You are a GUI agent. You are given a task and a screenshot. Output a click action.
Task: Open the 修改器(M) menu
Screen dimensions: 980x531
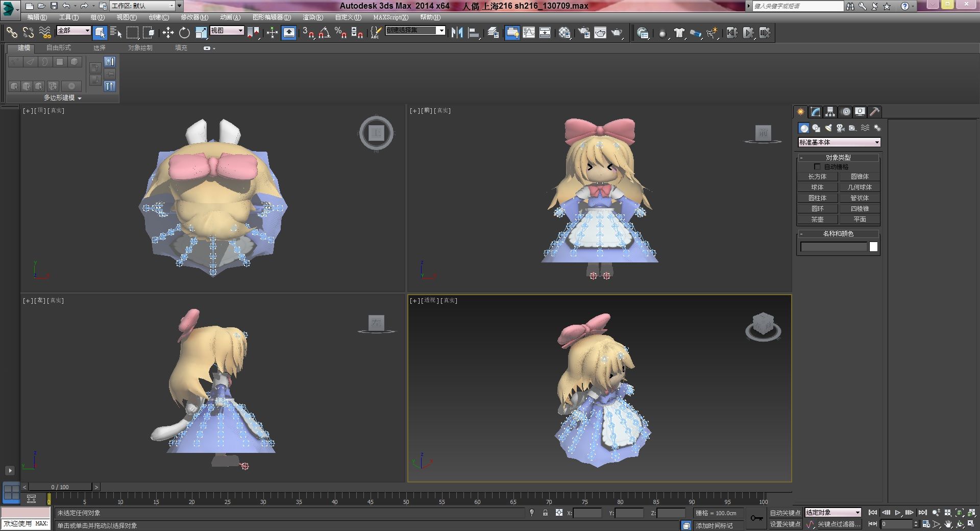pyautogui.click(x=194, y=17)
